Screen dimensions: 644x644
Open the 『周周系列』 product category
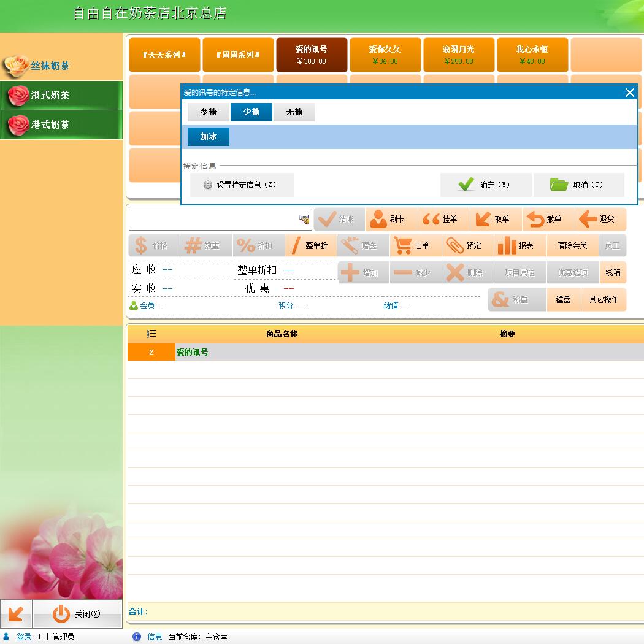pos(238,55)
